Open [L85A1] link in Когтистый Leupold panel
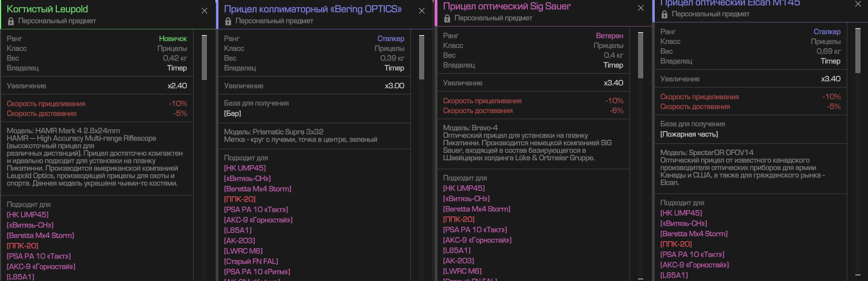Viewport: 868px width, 281px height. [21, 277]
